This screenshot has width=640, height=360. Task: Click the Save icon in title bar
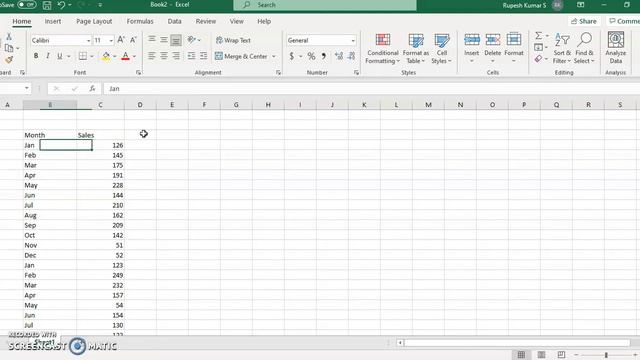(x=47, y=5)
